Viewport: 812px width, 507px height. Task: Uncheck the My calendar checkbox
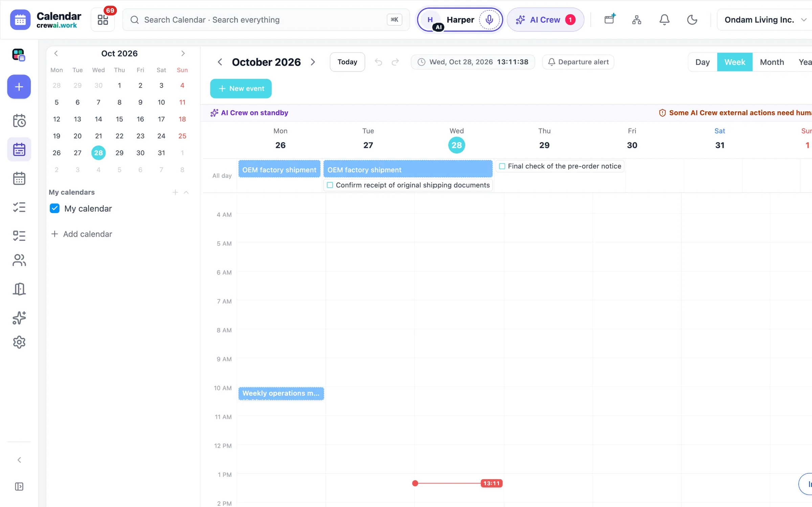point(54,208)
